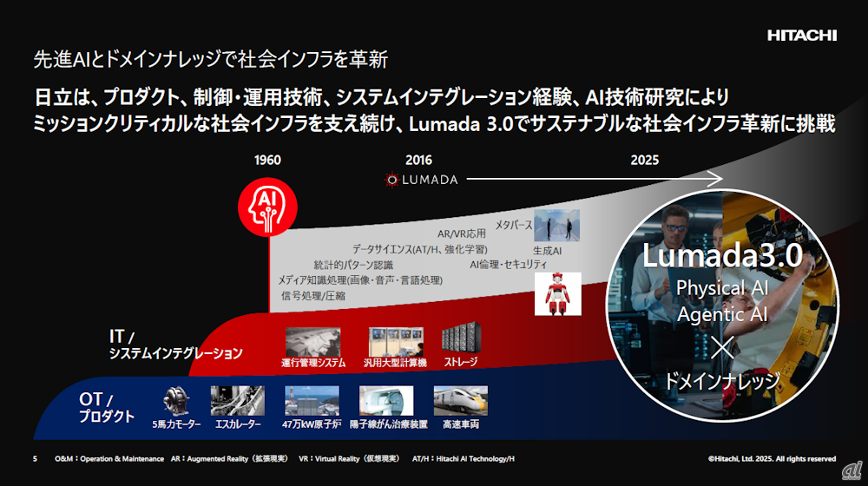Click the AR/VR応用 label
The height and width of the screenshot is (486, 868).
coord(462,233)
